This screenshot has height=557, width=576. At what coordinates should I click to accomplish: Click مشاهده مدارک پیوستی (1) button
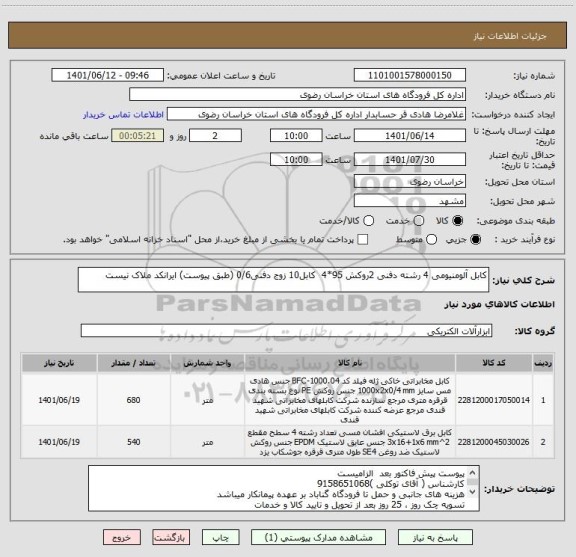click(318, 538)
